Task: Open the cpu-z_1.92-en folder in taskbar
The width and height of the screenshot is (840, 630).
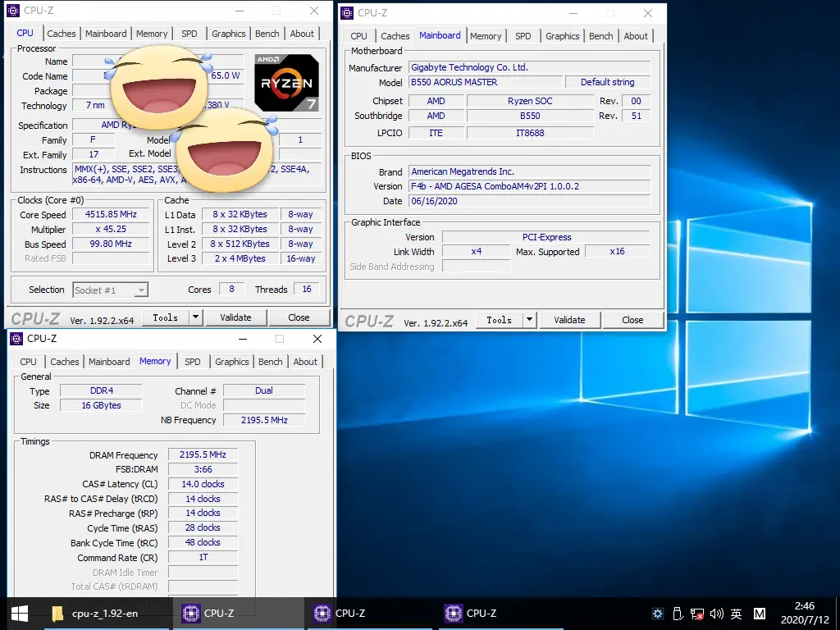Action: tap(94, 613)
